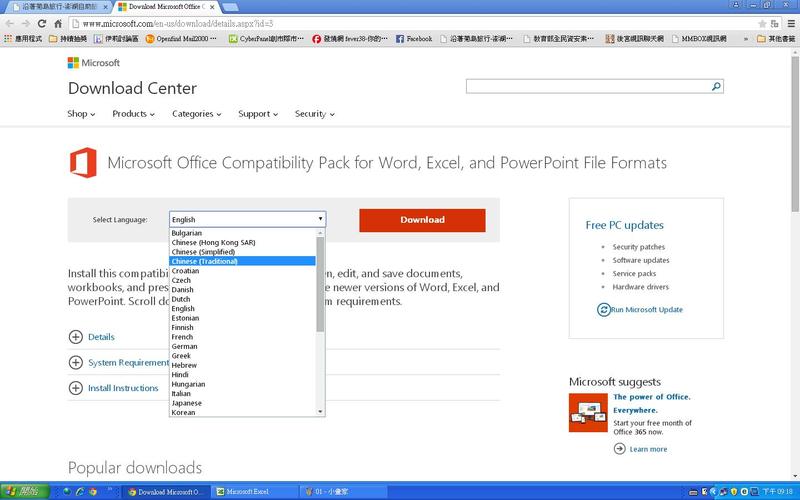The image size is (800, 500).
Task: Launch Chrome from the quick launch bar
Action: click(93, 492)
